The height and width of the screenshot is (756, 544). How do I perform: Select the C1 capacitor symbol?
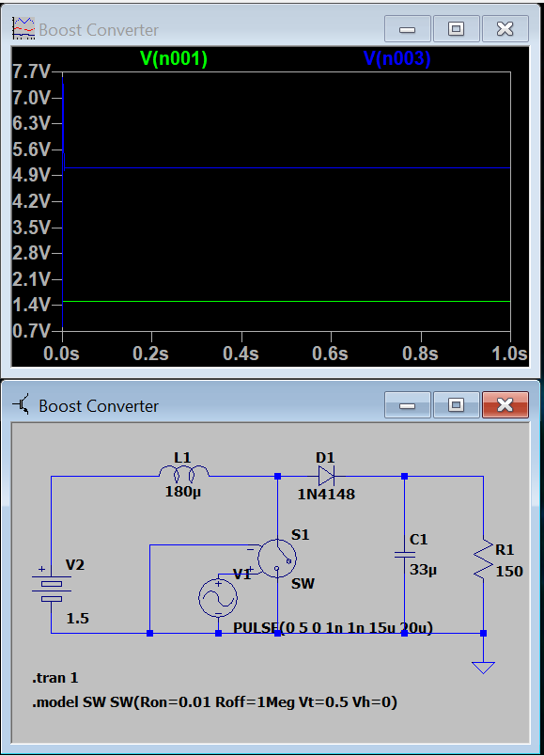coord(404,555)
